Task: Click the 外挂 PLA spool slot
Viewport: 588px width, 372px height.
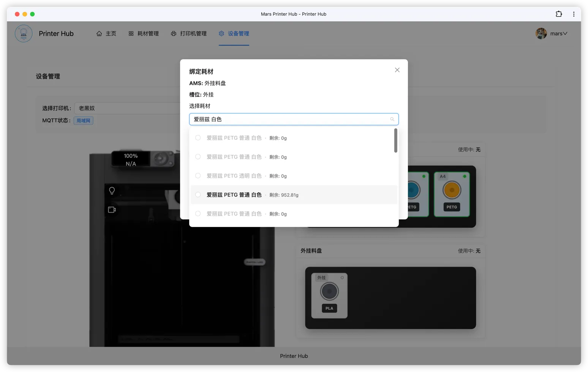Action: 329,295
